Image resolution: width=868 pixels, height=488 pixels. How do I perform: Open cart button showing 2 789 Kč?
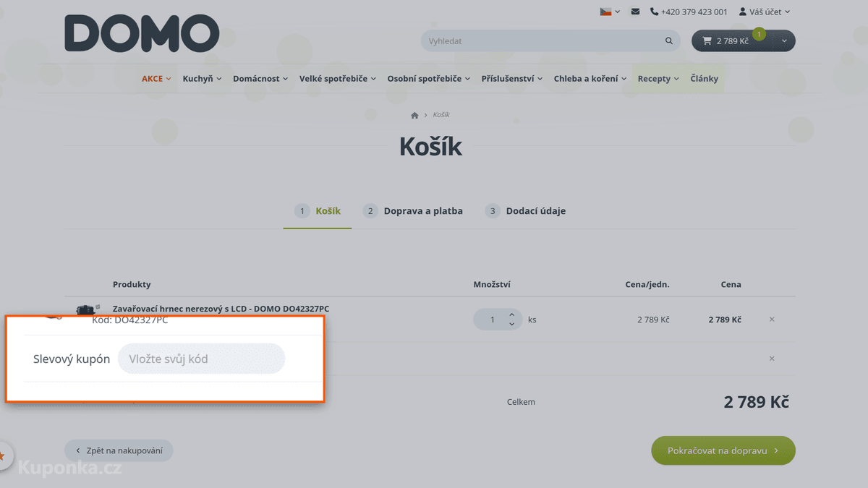(733, 41)
